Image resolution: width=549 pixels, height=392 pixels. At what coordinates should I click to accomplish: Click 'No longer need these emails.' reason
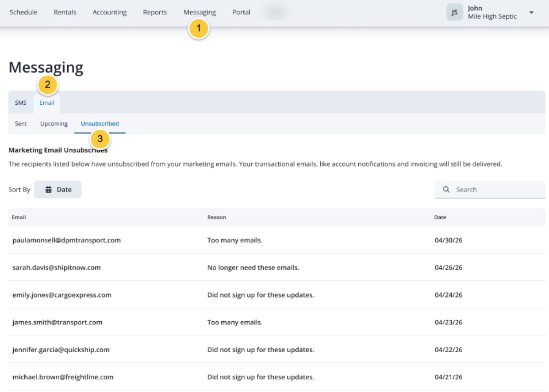tap(253, 268)
